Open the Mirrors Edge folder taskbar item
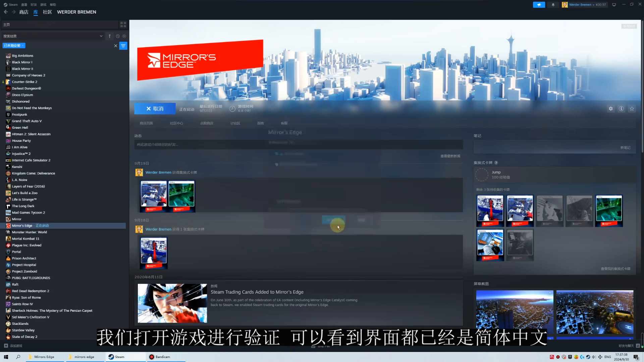 click(45, 357)
